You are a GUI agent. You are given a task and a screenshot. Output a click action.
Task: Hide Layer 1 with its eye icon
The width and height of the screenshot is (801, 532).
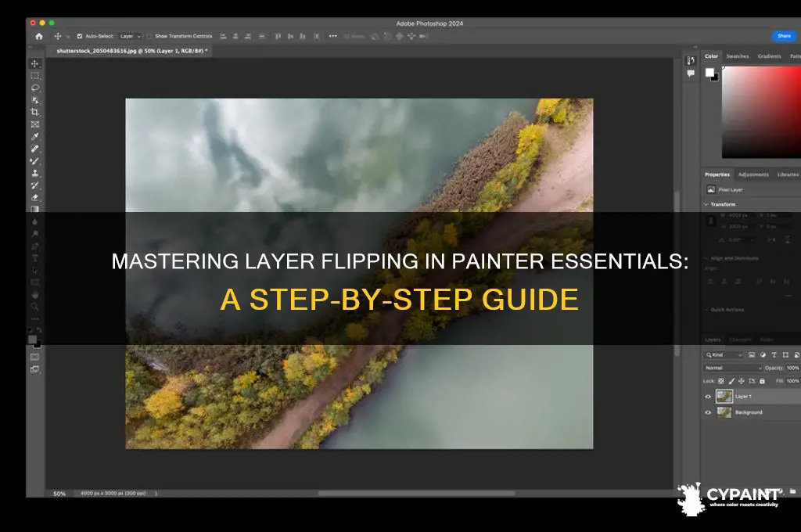708,397
